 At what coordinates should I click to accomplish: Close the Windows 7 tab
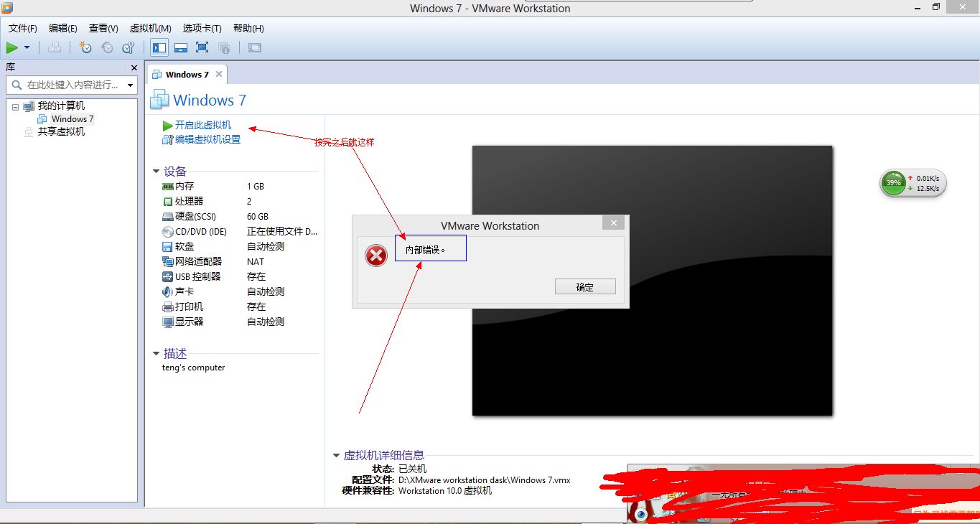pyautogui.click(x=219, y=74)
